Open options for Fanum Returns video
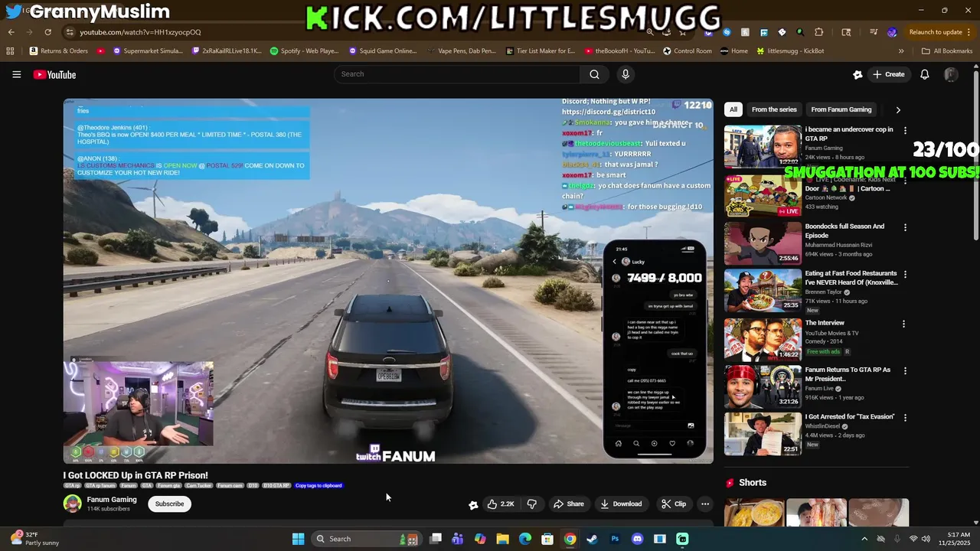This screenshot has width=980, height=551. point(905,371)
